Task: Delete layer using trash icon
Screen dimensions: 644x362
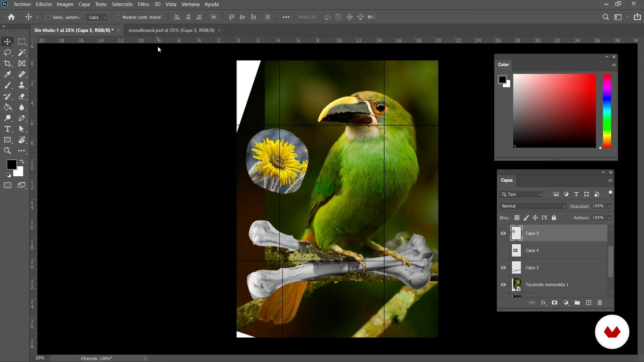Action: coord(600,303)
